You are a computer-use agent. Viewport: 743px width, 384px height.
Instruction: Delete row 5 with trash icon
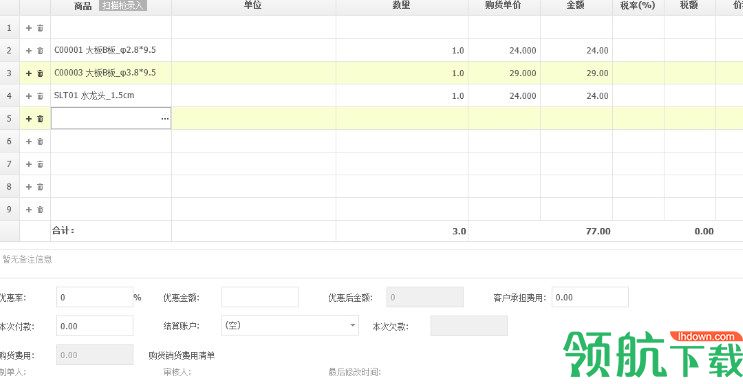[40, 119]
